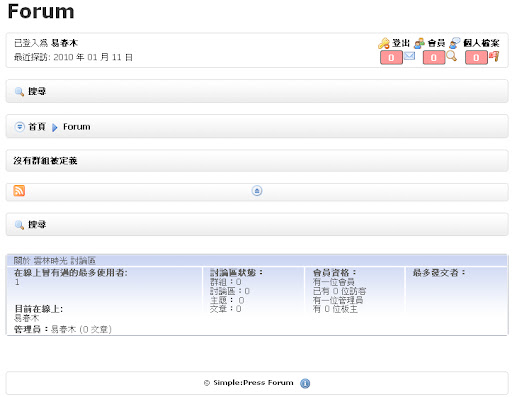Click the magnifier icon beside middle red counter
512x397 pixels.
(x=451, y=56)
